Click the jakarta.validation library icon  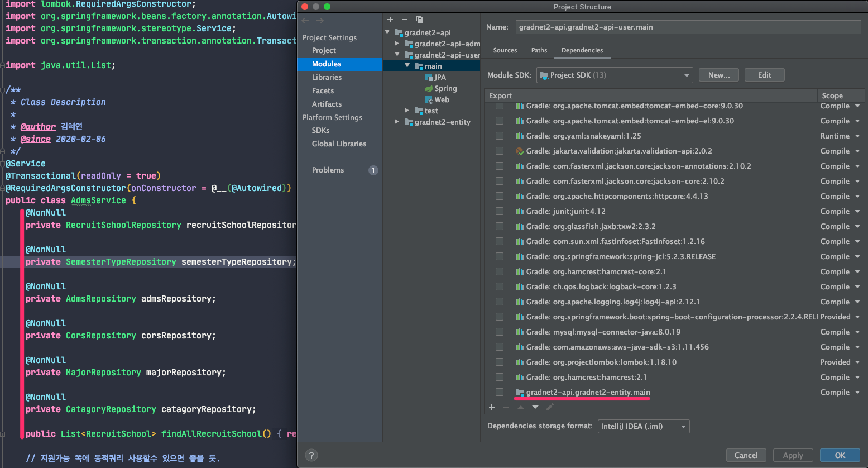[x=520, y=151]
